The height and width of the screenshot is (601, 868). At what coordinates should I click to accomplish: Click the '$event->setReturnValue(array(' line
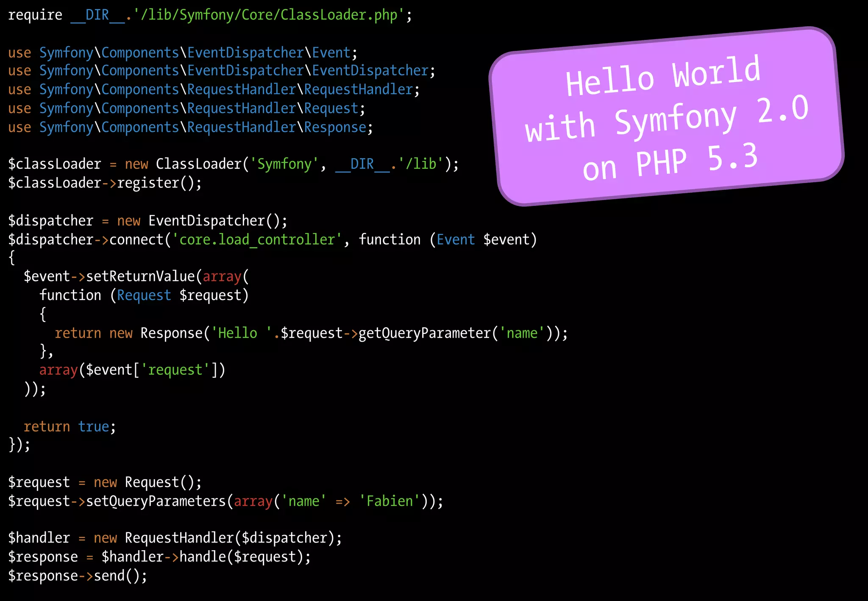136,277
